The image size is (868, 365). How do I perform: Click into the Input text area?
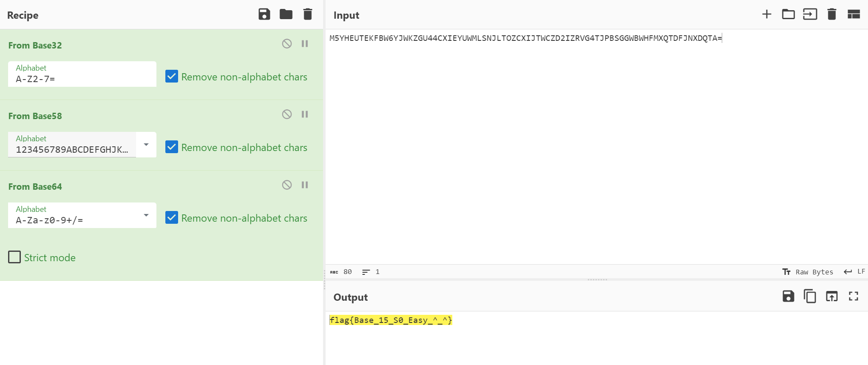(596, 147)
